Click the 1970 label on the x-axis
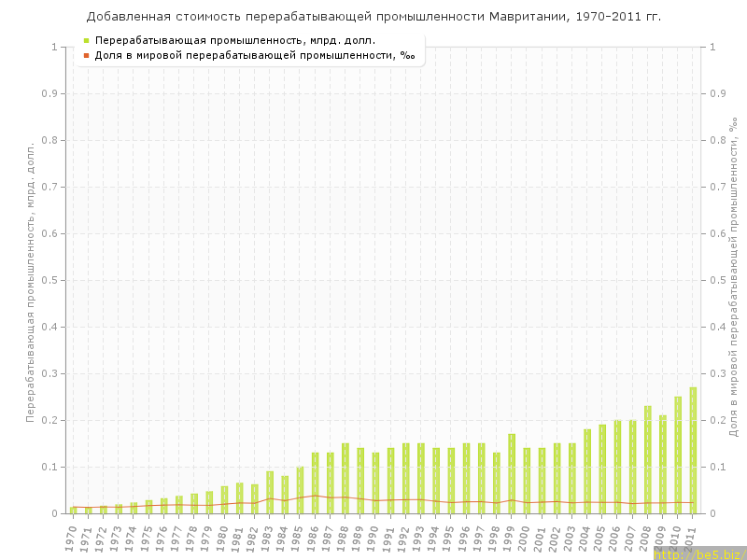Screen dimensions: 747x560 72,538
